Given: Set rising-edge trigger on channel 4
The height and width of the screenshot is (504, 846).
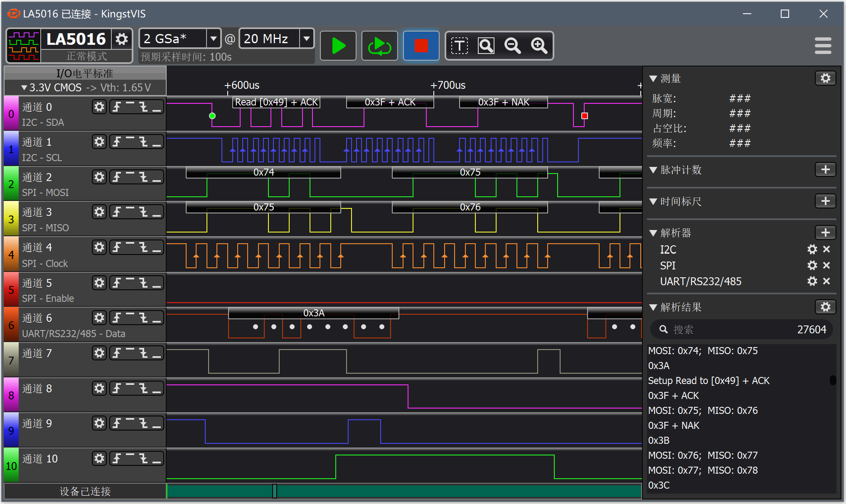Looking at the screenshot, I should click(117, 247).
